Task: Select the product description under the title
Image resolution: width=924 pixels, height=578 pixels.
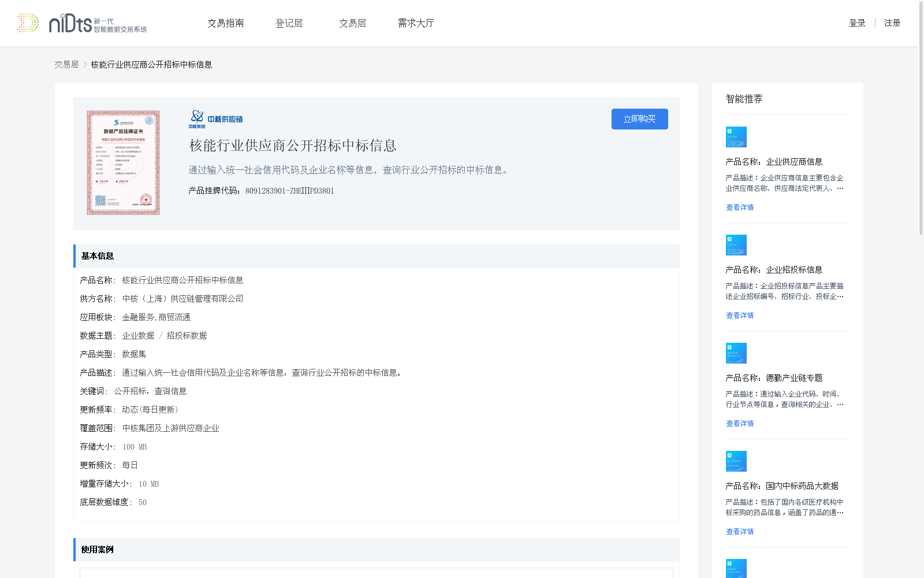Action: [x=350, y=170]
